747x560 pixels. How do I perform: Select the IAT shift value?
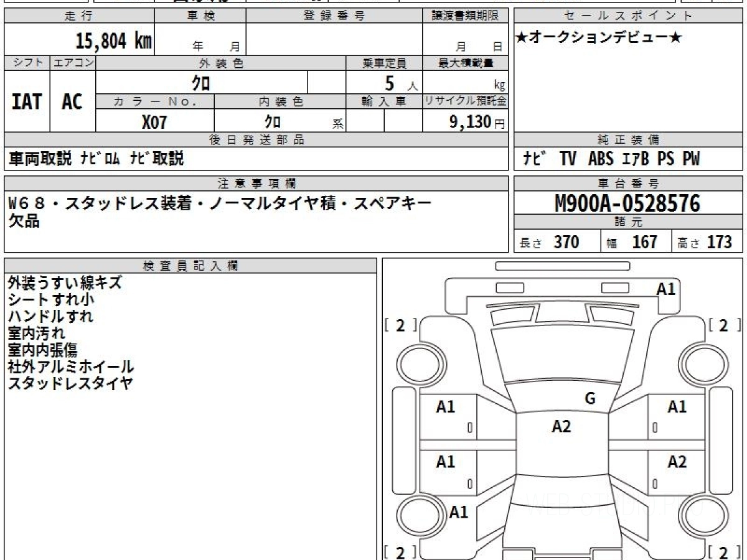click(27, 101)
